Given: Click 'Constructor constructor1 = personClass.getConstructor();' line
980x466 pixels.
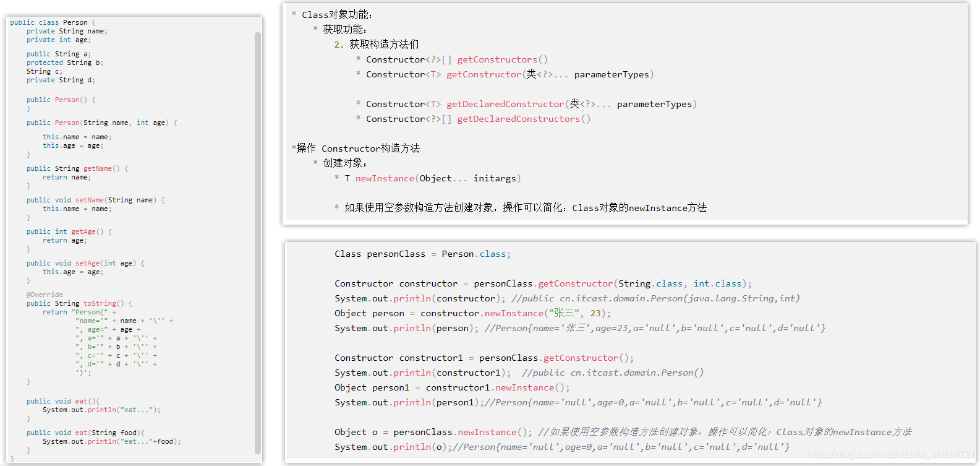Looking at the screenshot, I should coord(484,358).
